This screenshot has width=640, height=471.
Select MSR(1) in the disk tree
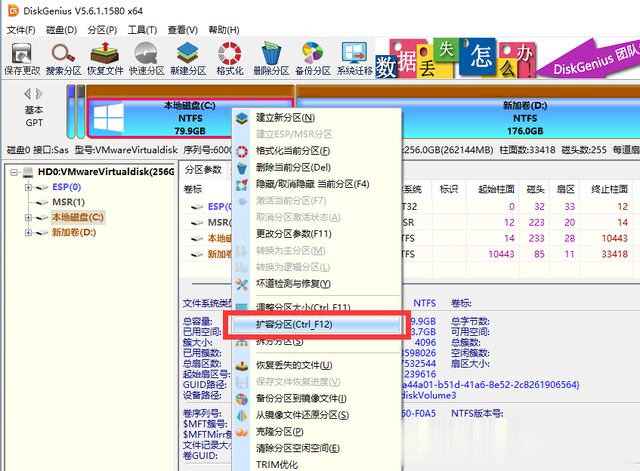[68, 202]
